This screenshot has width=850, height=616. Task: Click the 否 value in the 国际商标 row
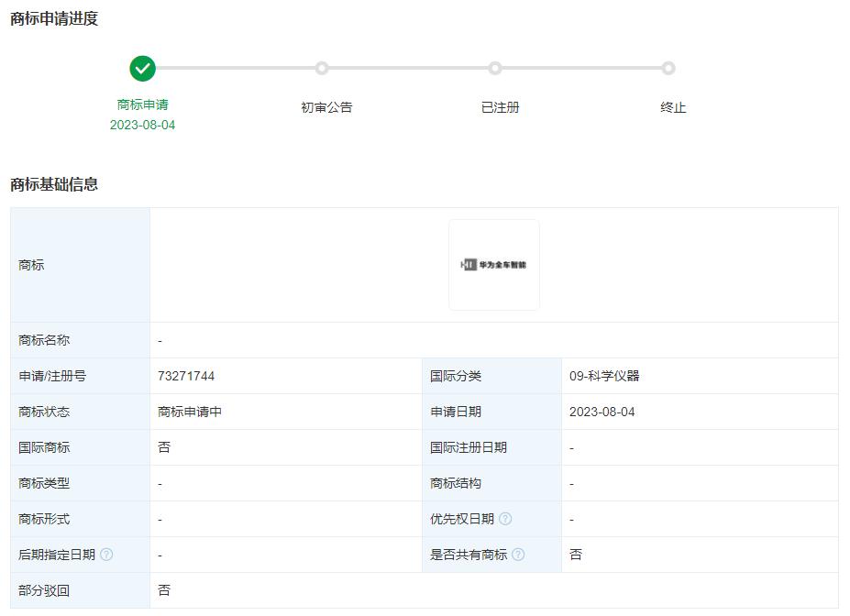(x=164, y=447)
